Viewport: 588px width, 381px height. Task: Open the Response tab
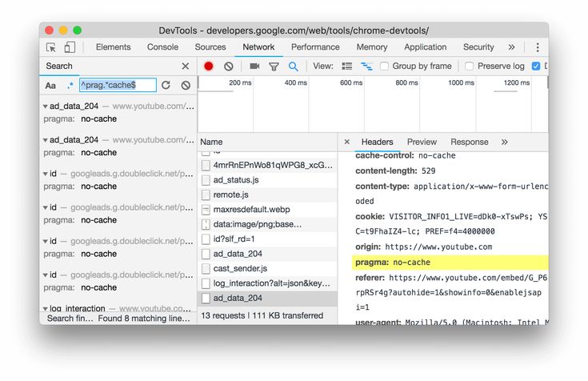(x=470, y=142)
